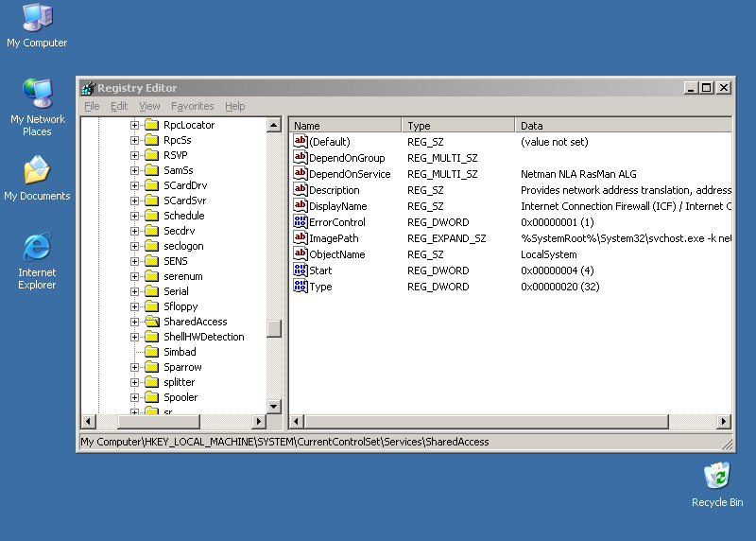Click the tree pane scroll down arrow
The image size is (756, 541).
[x=274, y=407]
